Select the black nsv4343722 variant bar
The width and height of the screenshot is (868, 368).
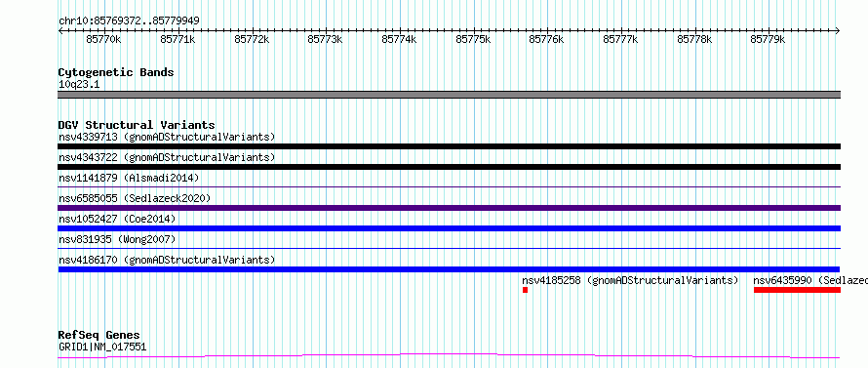[449, 167]
